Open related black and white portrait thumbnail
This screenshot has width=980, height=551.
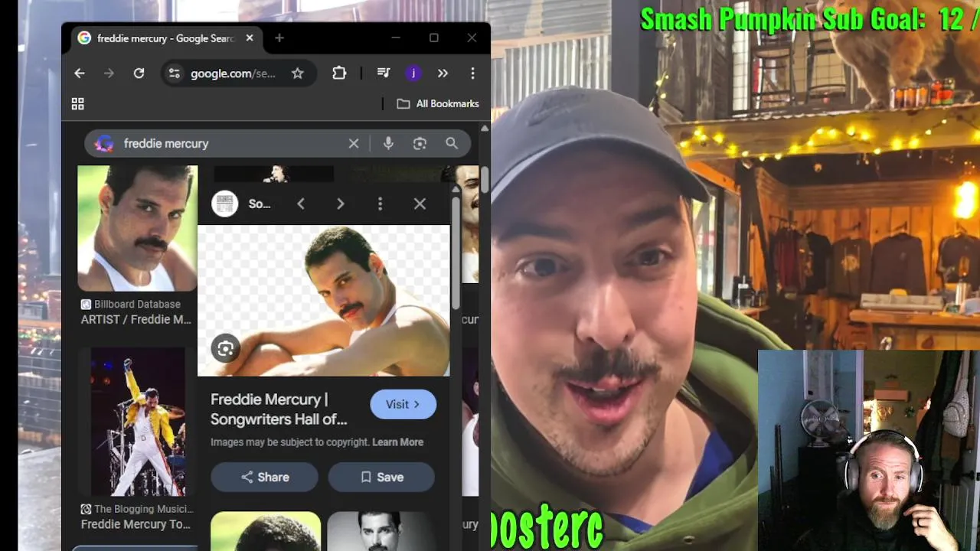(x=381, y=531)
